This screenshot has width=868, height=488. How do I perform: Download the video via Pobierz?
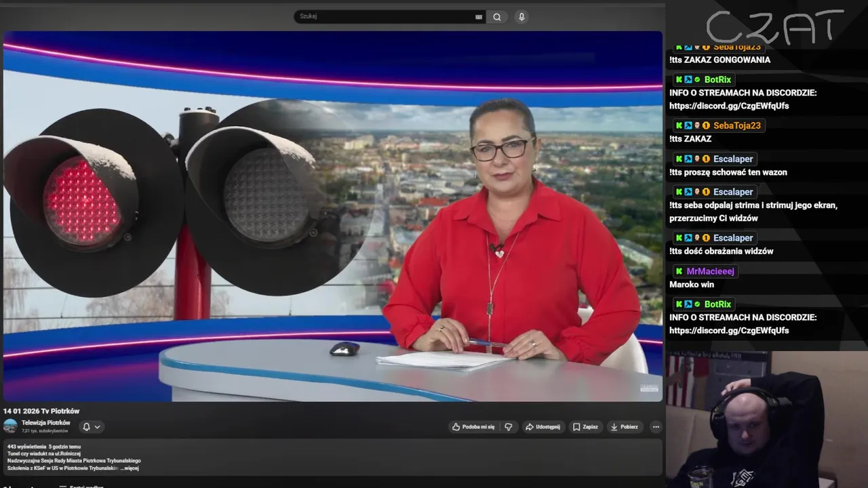coord(625,427)
